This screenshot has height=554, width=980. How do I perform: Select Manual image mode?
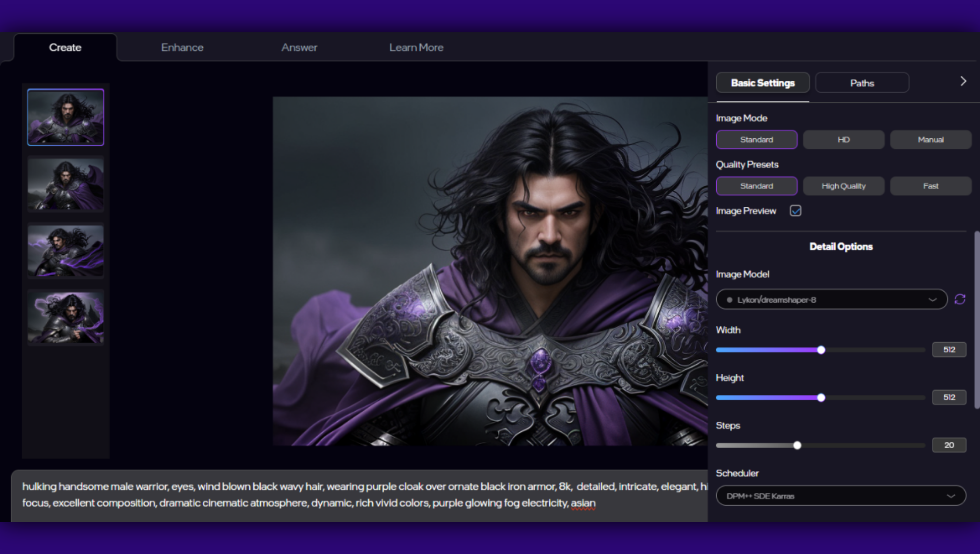[931, 140]
